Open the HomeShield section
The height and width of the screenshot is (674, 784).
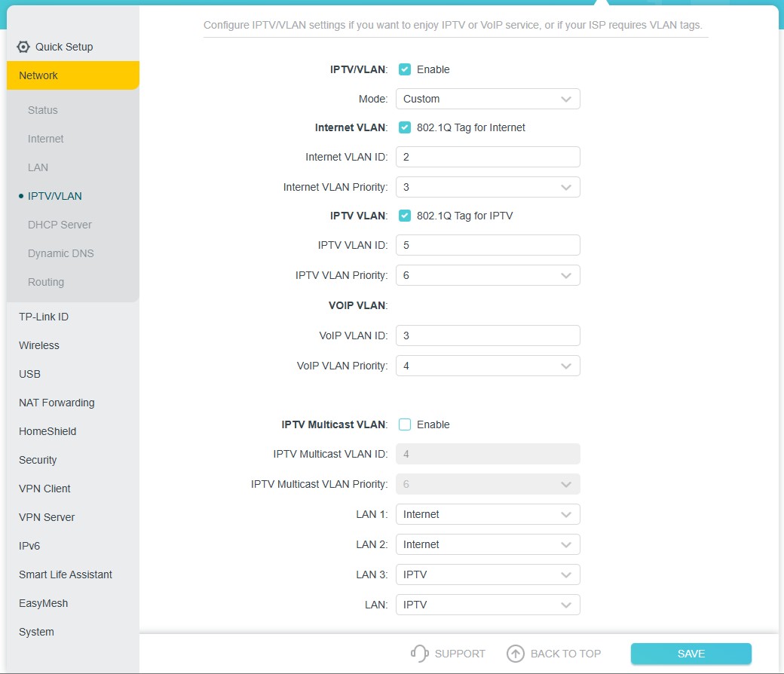click(47, 431)
